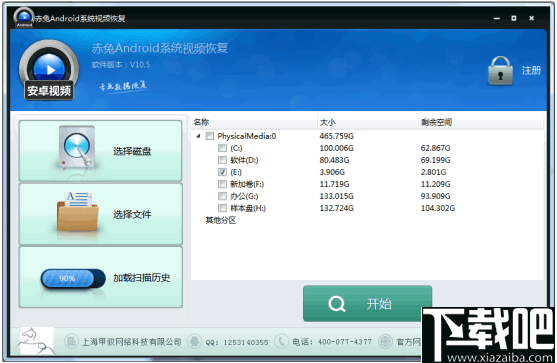Collapse the PhysicalMedia:0 tree node
Image resolution: width=557 pixels, height=363 pixels.
pyautogui.click(x=198, y=136)
